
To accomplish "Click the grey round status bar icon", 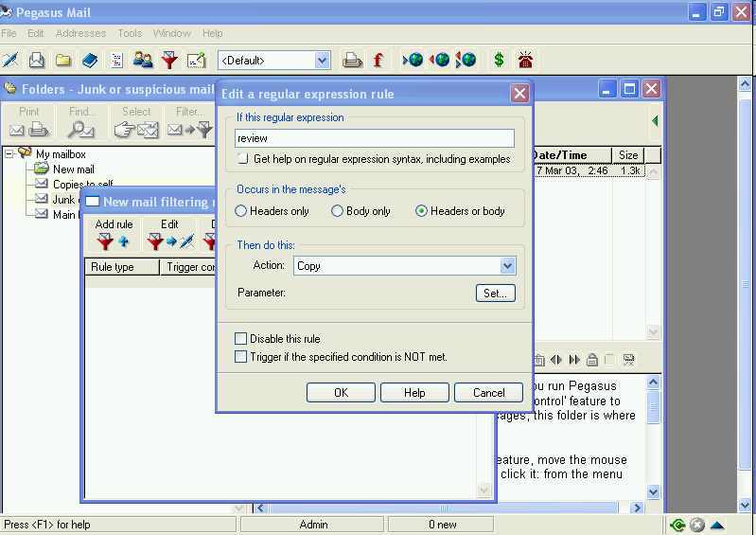I will [697, 525].
